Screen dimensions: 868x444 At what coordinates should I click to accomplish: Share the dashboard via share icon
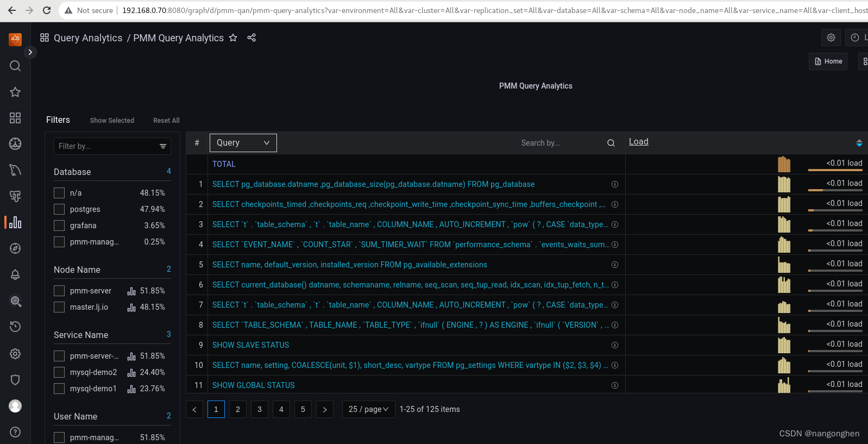(x=251, y=37)
